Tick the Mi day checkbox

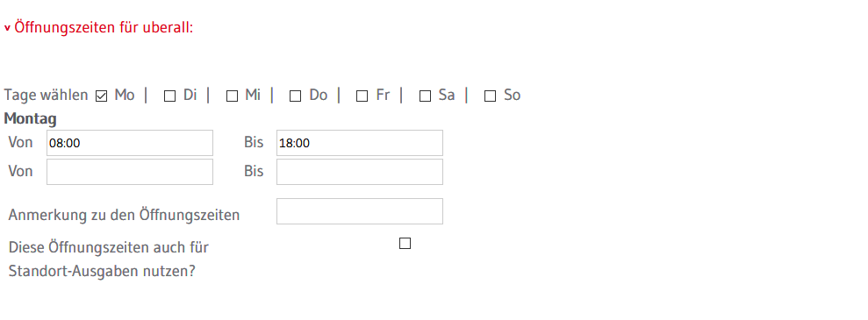(232, 96)
